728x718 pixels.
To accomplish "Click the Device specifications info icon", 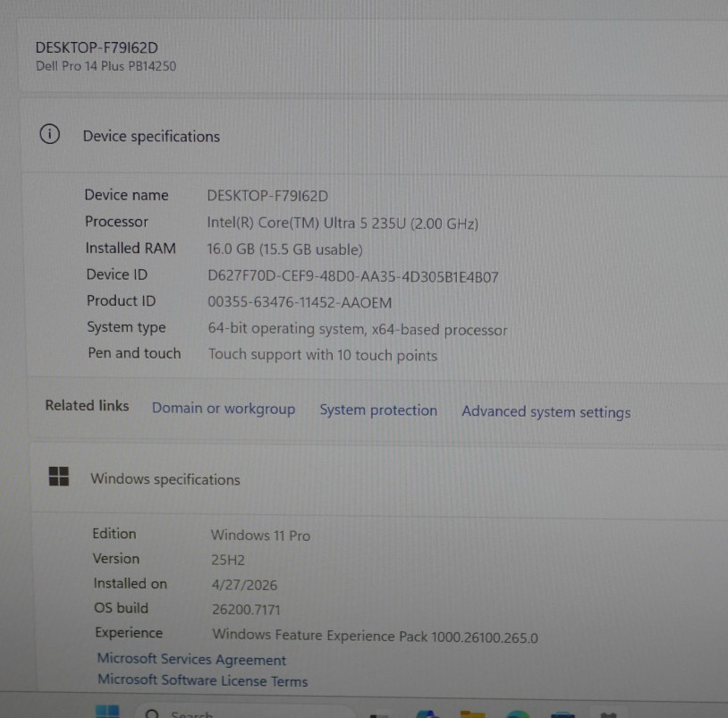I will (50, 134).
